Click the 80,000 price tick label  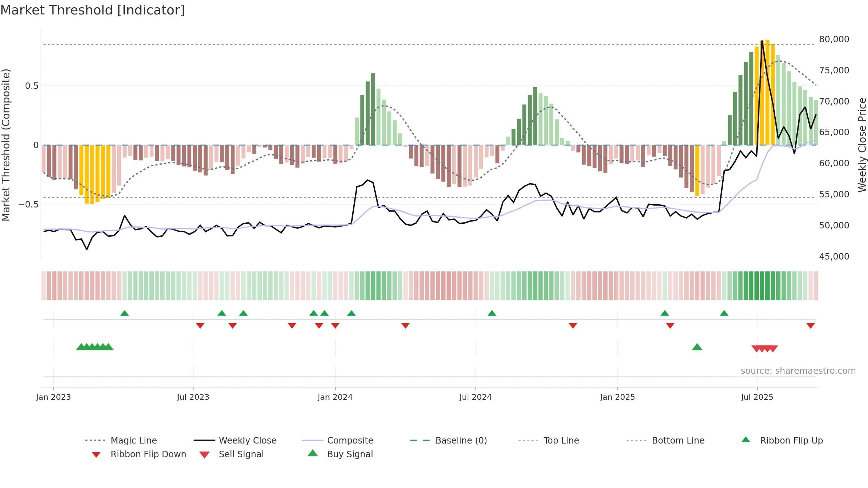(x=834, y=39)
